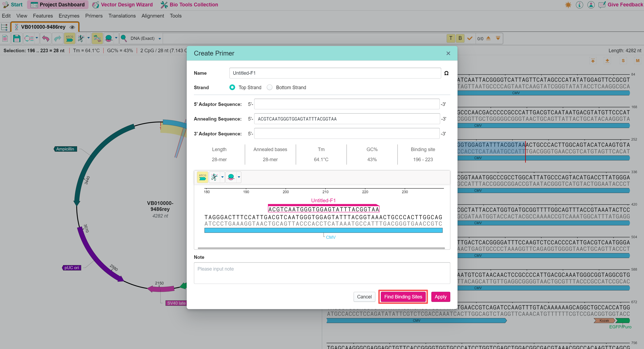This screenshot has width=644, height=349.
Task: Expand the map view mode dropdown arrow
Action: [x=37, y=38]
